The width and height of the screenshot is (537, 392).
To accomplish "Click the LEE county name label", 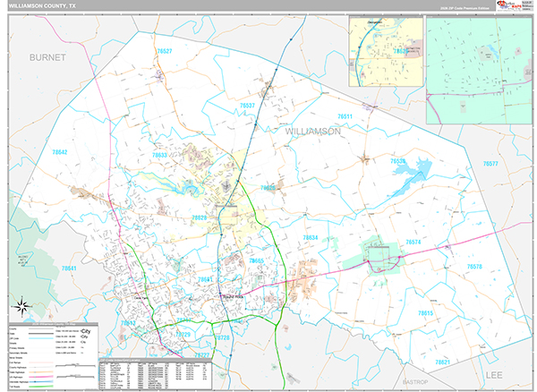I will (x=495, y=374).
